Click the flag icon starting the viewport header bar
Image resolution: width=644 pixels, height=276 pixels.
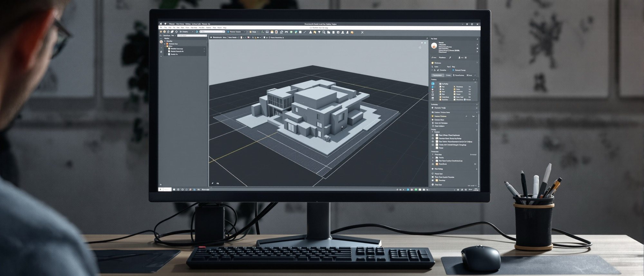click(x=211, y=37)
